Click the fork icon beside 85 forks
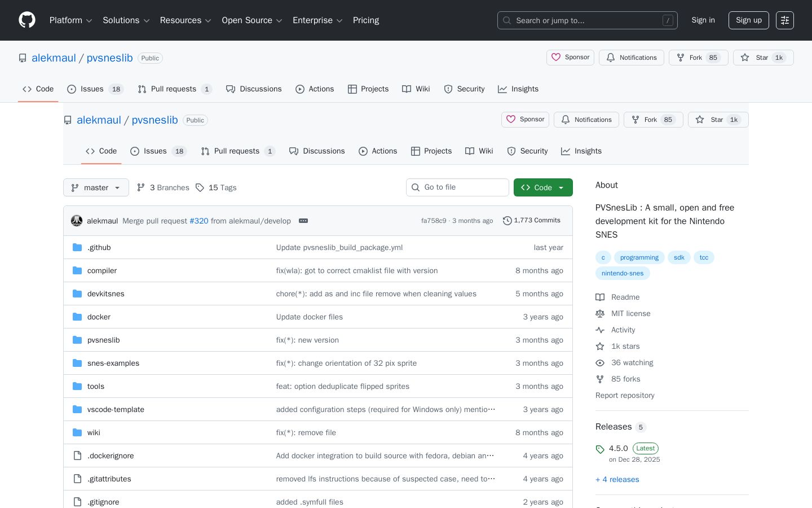The width and height of the screenshot is (812, 508). [600, 379]
